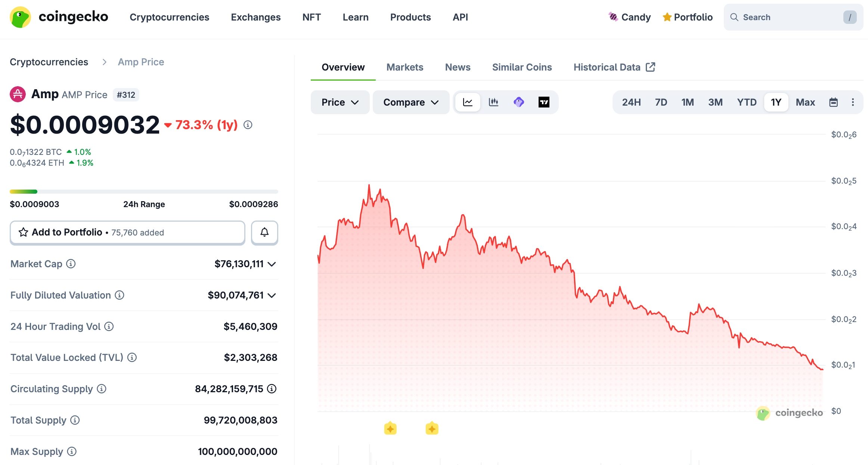Open the calendar date range picker
868x465 pixels.
(834, 102)
